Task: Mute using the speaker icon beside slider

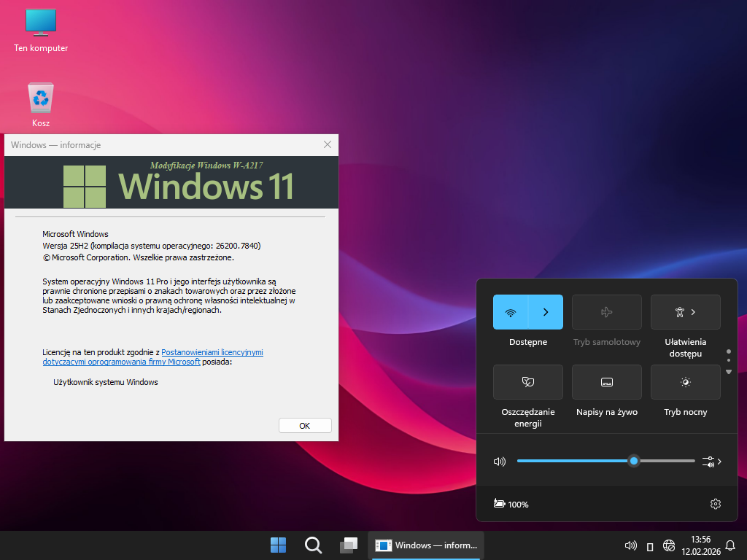Action: [x=500, y=462]
